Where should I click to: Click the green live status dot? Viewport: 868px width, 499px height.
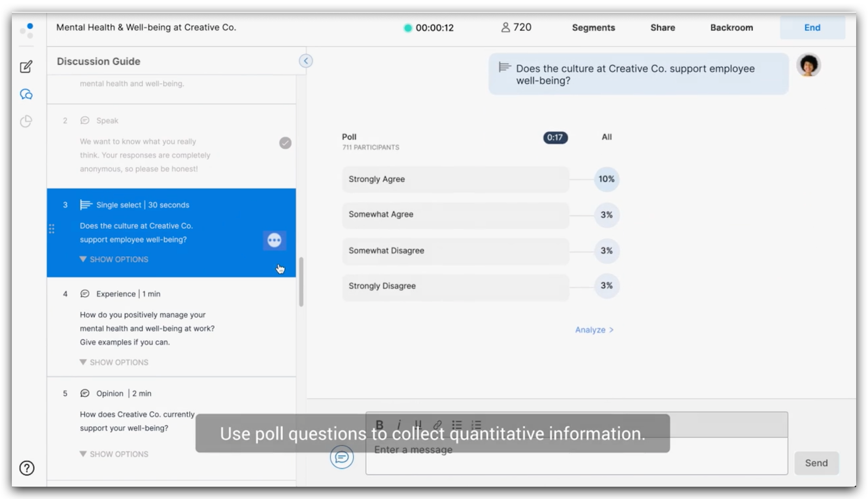tap(408, 28)
